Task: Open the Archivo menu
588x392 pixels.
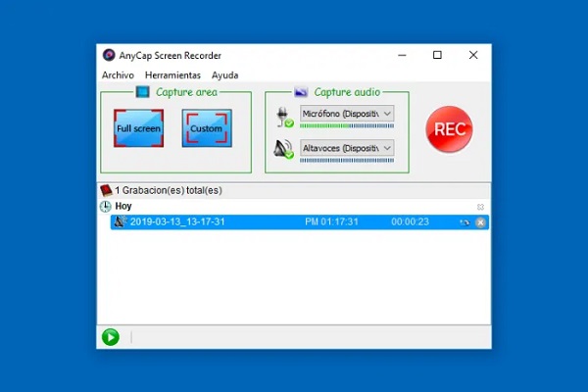Action: click(x=118, y=75)
